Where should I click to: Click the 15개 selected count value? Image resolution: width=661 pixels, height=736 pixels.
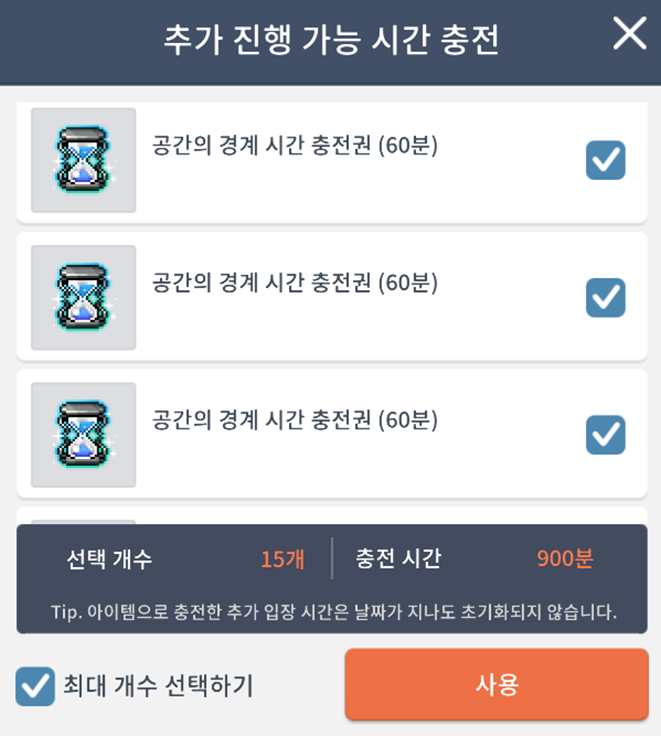(x=282, y=559)
